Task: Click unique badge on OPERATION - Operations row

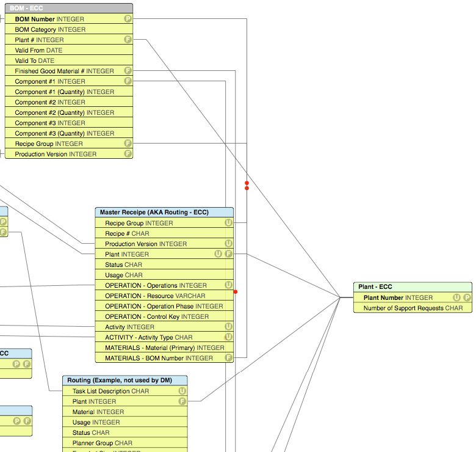Action: coord(228,285)
